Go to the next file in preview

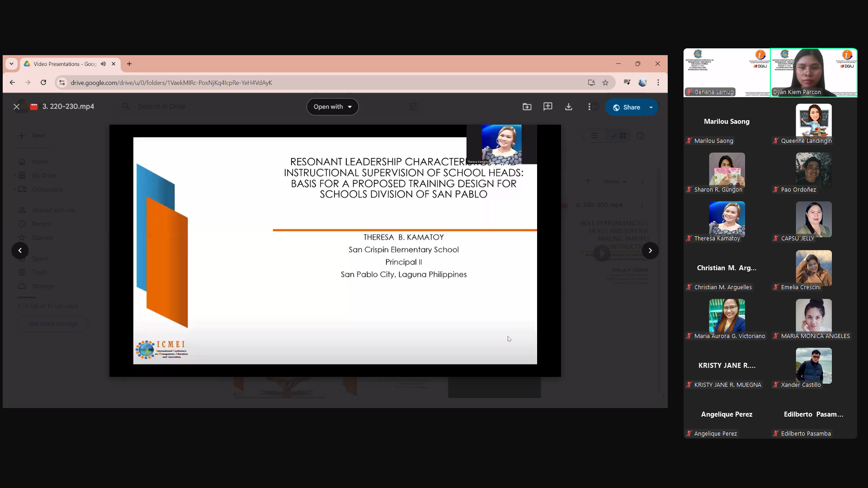(650, 251)
